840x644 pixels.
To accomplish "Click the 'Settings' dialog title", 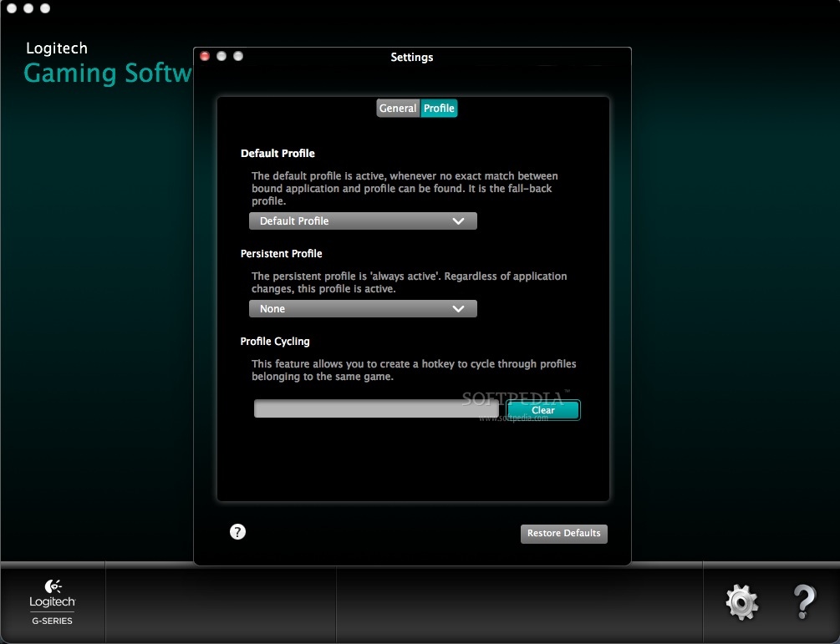I will click(412, 58).
